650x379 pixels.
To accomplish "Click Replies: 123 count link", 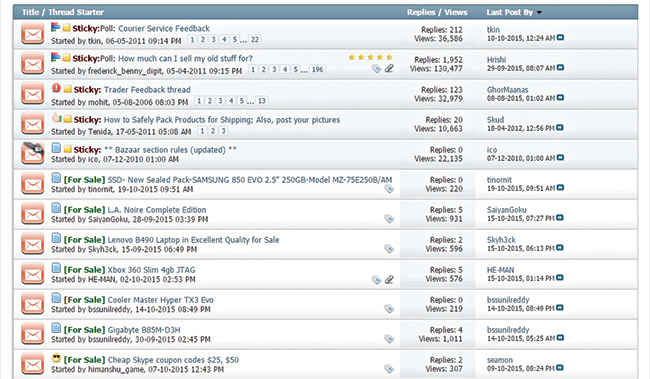I will 442,90.
